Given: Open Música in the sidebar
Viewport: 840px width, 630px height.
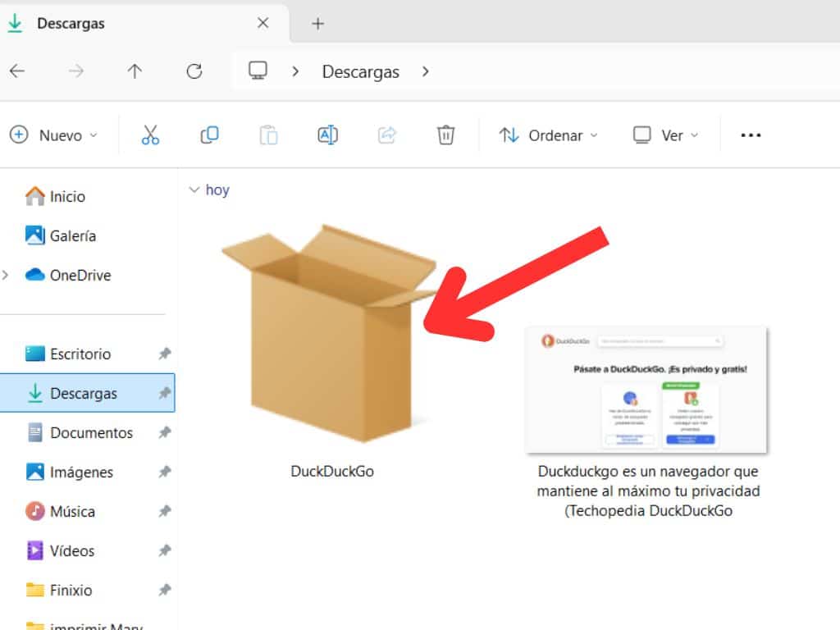Looking at the screenshot, I should (x=61, y=512).
